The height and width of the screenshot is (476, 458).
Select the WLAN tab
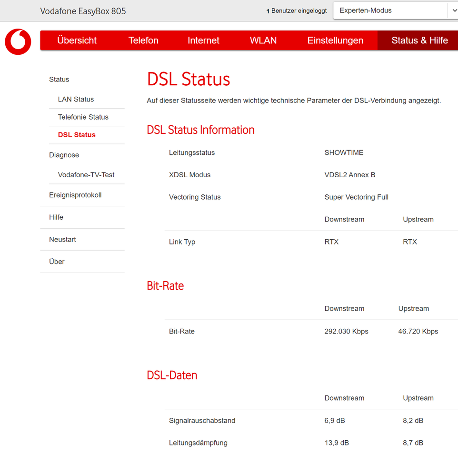click(263, 41)
